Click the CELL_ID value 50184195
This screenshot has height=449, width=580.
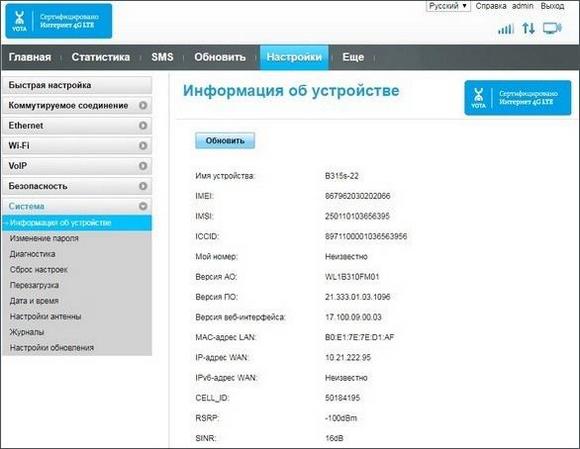342,398
